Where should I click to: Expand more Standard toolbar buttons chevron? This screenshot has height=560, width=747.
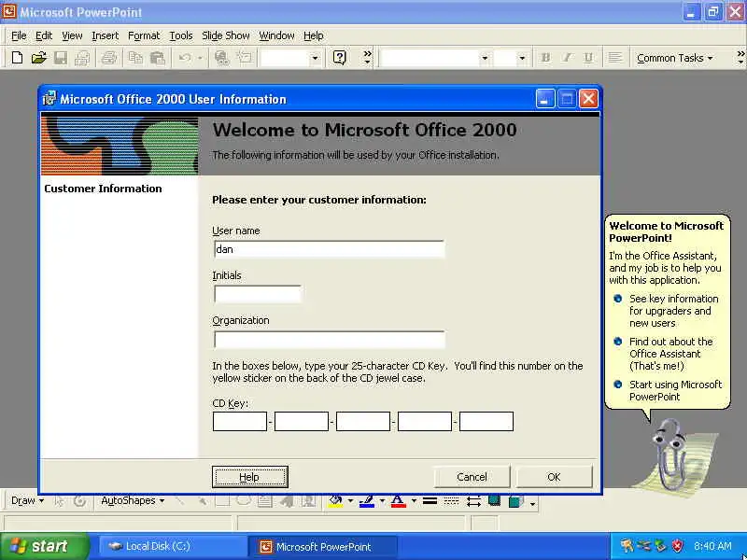367,58
